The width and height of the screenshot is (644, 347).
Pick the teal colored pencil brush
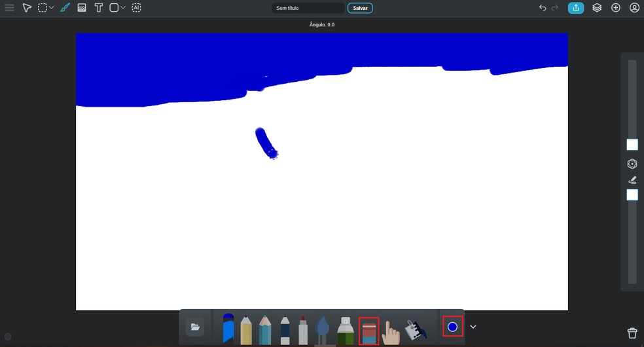coord(265,330)
